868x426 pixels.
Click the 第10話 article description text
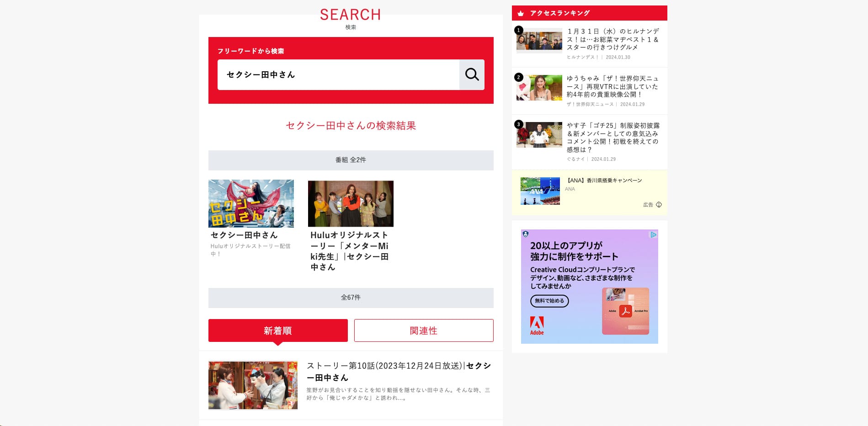398,394
